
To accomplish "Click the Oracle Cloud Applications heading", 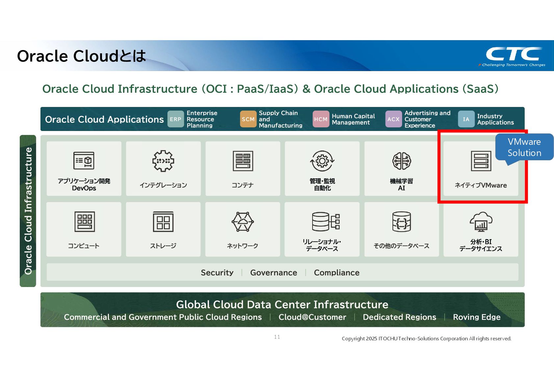I will click(x=104, y=119).
